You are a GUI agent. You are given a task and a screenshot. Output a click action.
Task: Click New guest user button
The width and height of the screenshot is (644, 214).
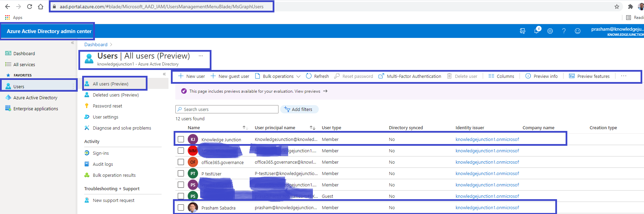(x=230, y=76)
